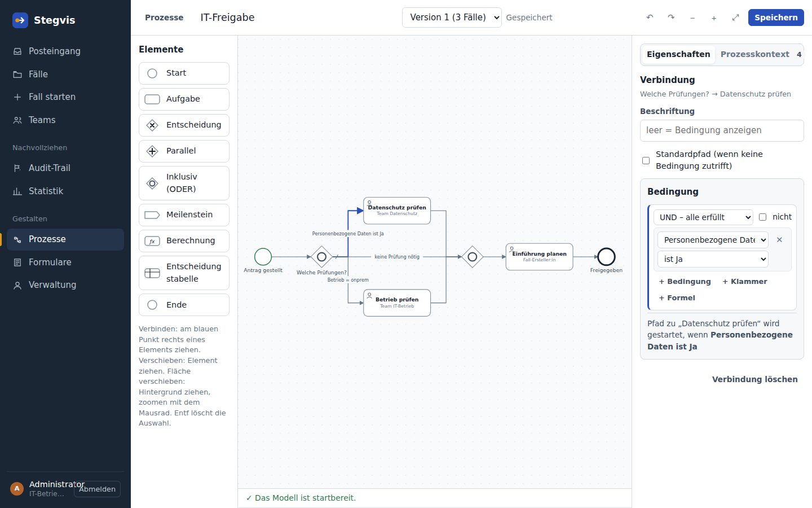Select the Parallel gateway element
Screen dimensions: 812x508
(184, 151)
